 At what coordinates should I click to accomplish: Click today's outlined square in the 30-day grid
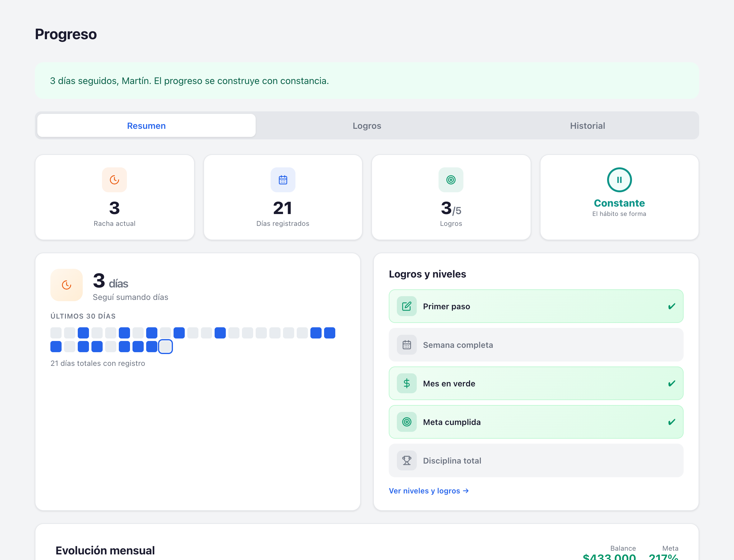[x=165, y=346]
